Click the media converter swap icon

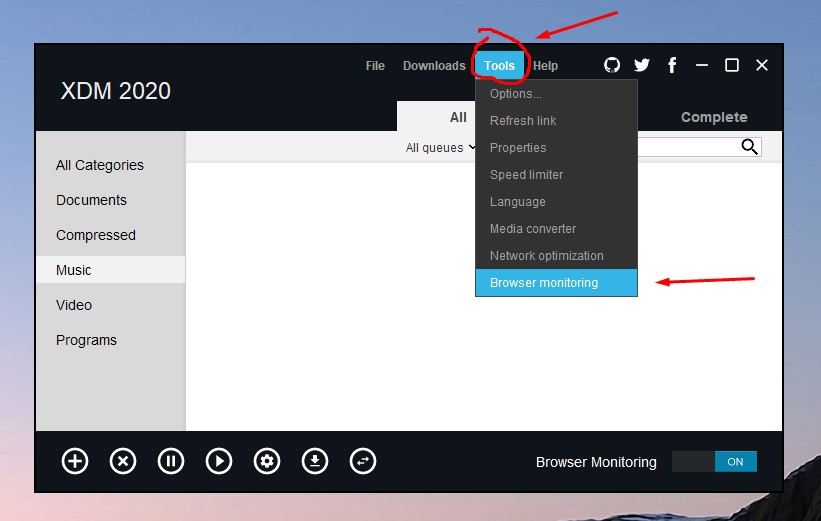coord(363,461)
